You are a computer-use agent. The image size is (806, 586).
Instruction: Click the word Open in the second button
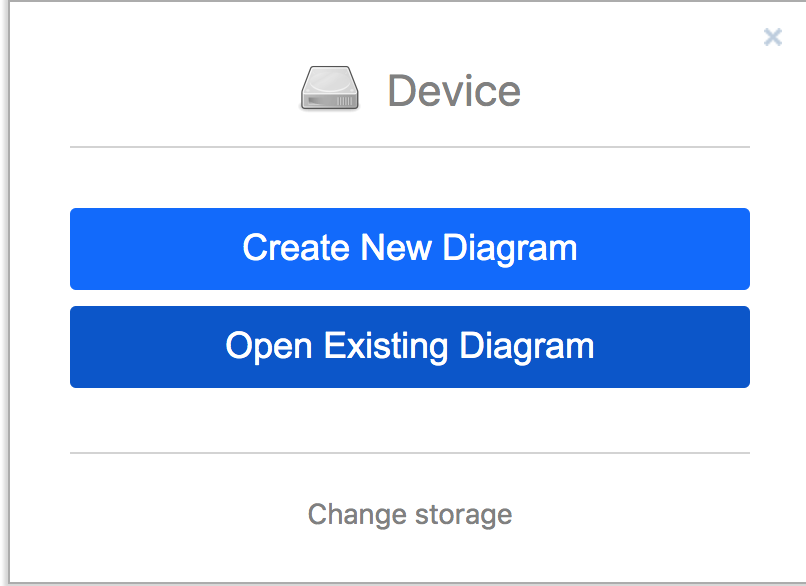pos(269,347)
